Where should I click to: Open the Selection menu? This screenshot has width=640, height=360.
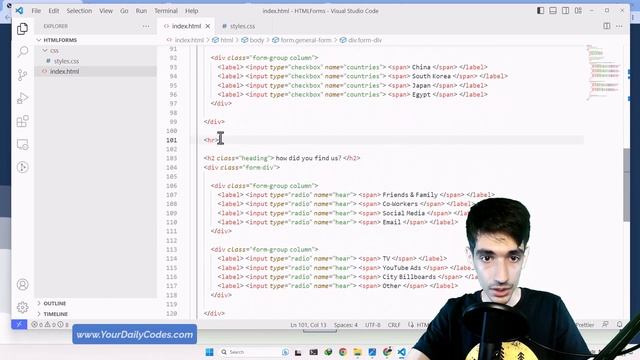[79, 11]
